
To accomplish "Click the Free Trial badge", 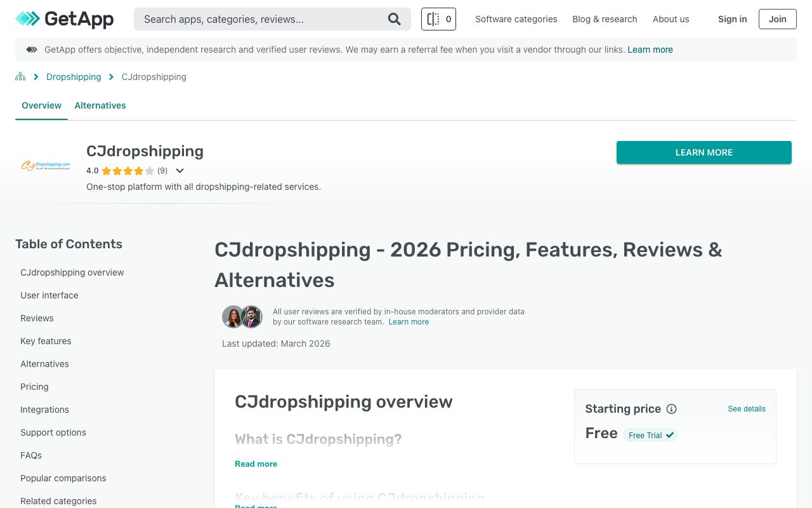I will coord(650,435).
